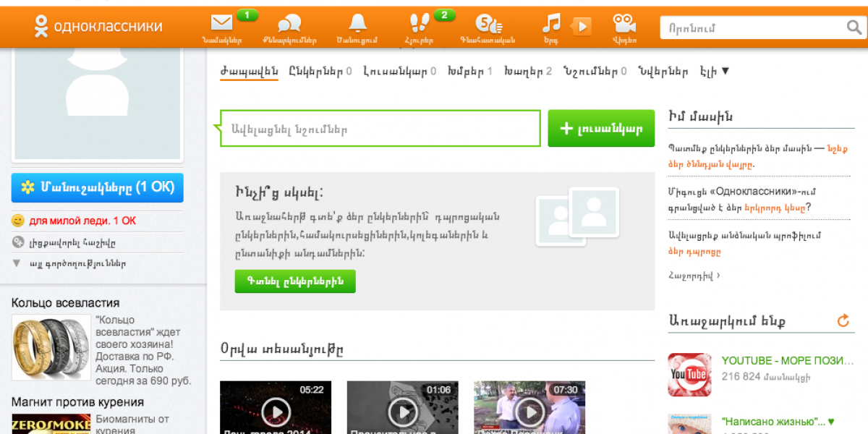This screenshot has width=868, height=434.
Task: Check notifications bell icon
Action: click(x=357, y=23)
